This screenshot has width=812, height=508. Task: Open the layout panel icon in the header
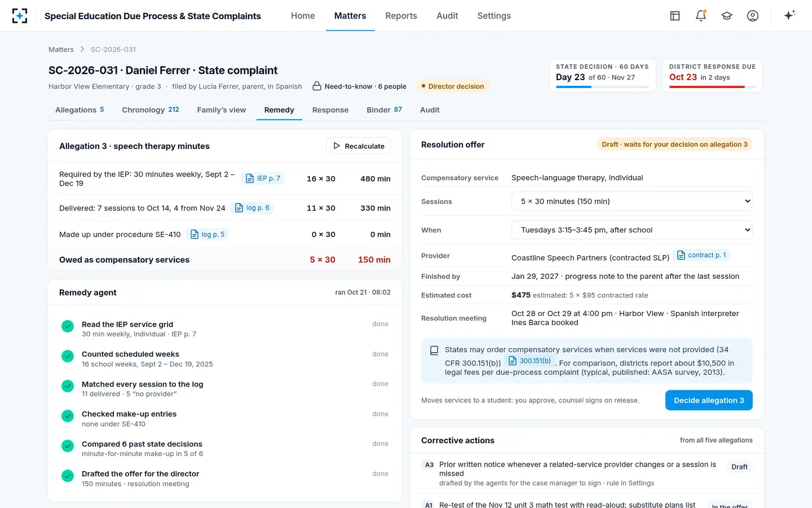coord(675,16)
